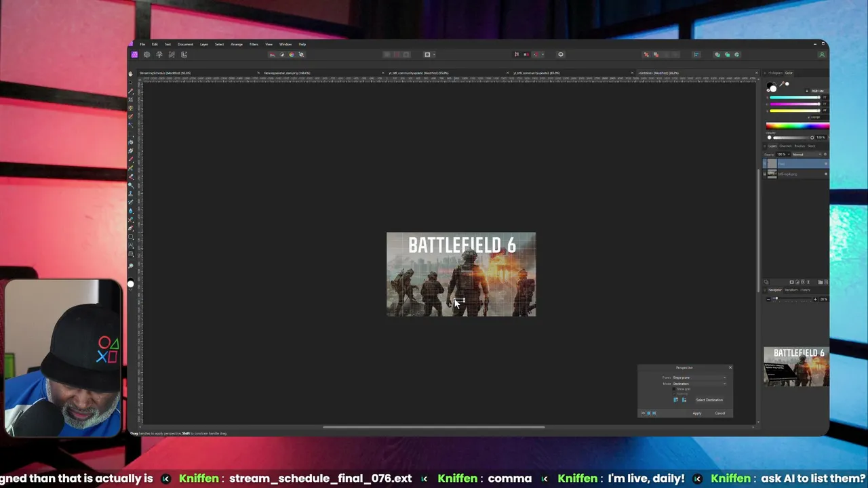Click Cancel in the Perspective dialog
Image resolution: width=868 pixels, height=488 pixels.
click(x=720, y=413)
